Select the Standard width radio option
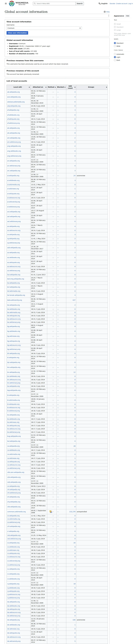This screenshot has width=138, height=644. (x=115, y=43)
